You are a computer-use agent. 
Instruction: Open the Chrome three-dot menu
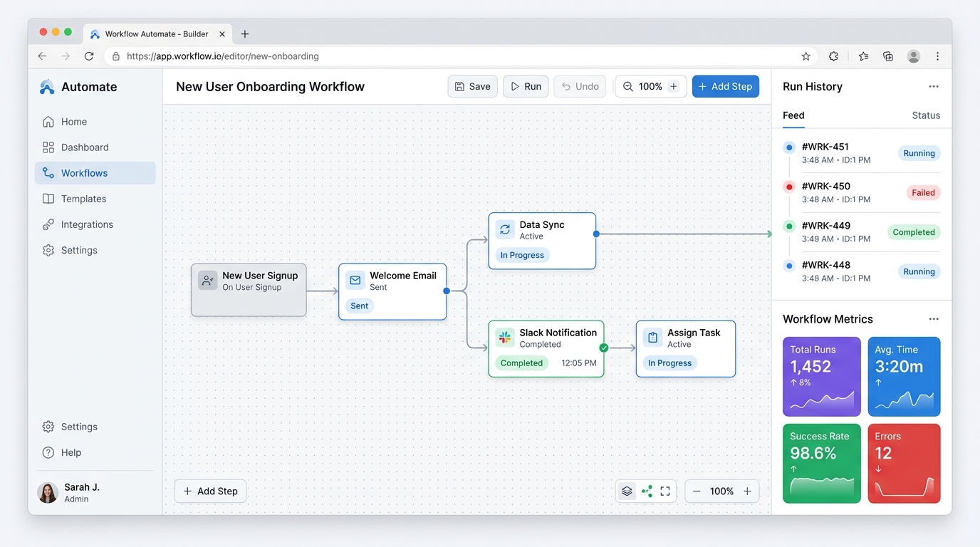coord(937,56)
